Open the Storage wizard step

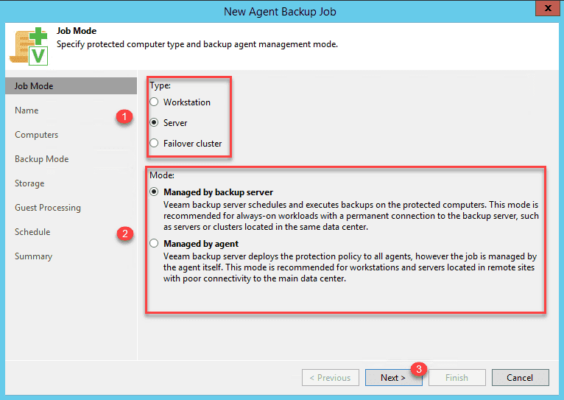pyautogui.click(x=29, y=183)
